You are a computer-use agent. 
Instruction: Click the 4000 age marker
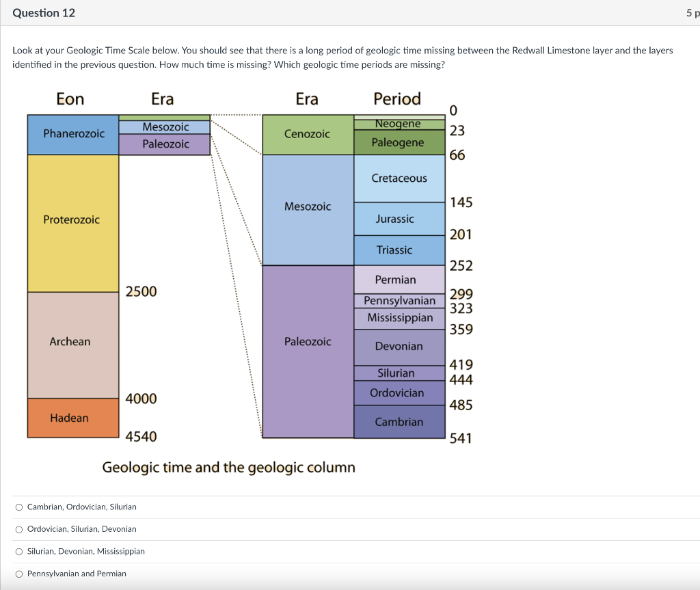(x=141, y=399)
